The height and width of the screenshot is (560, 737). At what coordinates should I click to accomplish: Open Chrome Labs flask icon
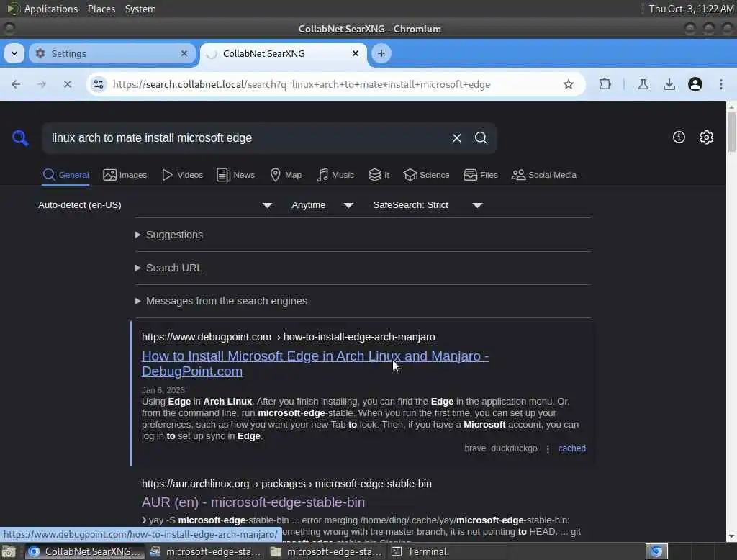click(x=643, y=84)
